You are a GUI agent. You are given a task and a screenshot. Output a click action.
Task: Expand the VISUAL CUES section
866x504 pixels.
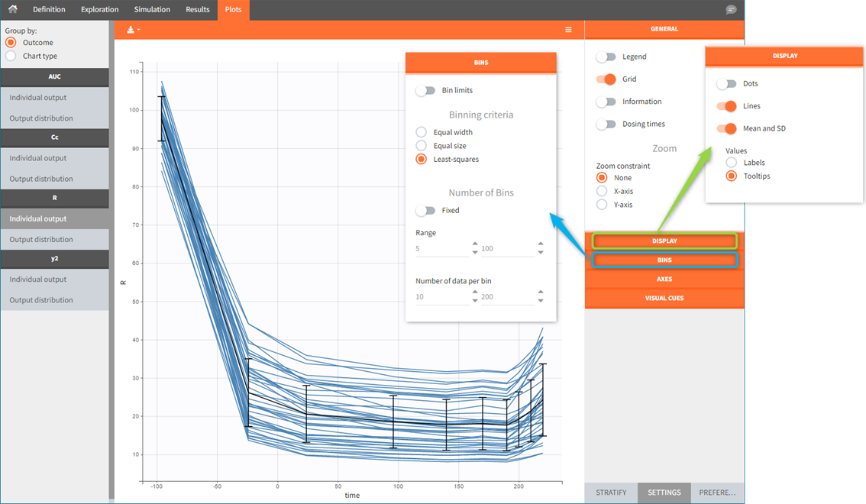(664, 299)
